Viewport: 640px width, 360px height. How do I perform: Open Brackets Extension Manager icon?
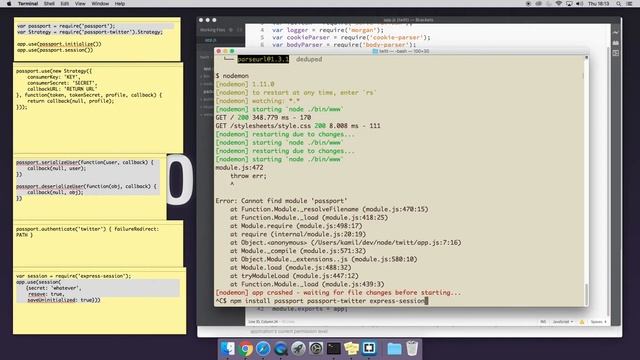616,42
